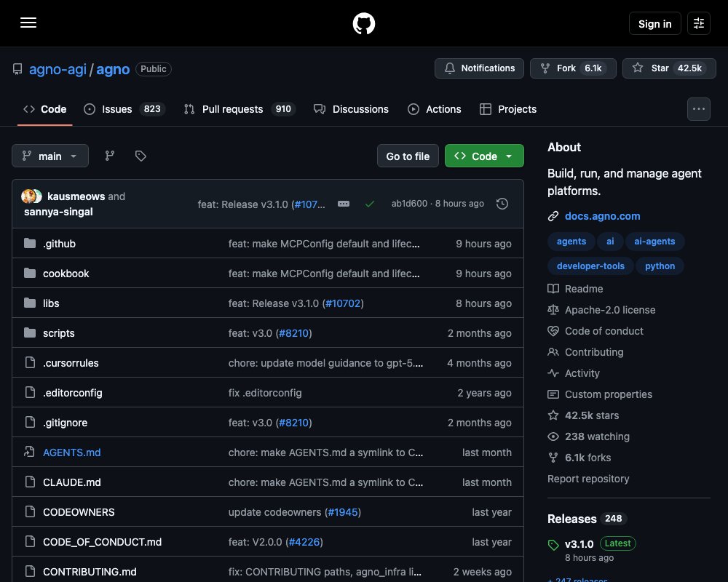
Task: Open the cookbook folder icon
Action: click(30, 273)
